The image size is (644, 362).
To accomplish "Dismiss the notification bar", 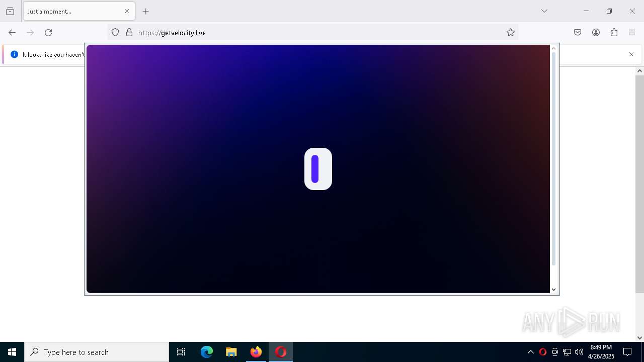I will (631, 54).
